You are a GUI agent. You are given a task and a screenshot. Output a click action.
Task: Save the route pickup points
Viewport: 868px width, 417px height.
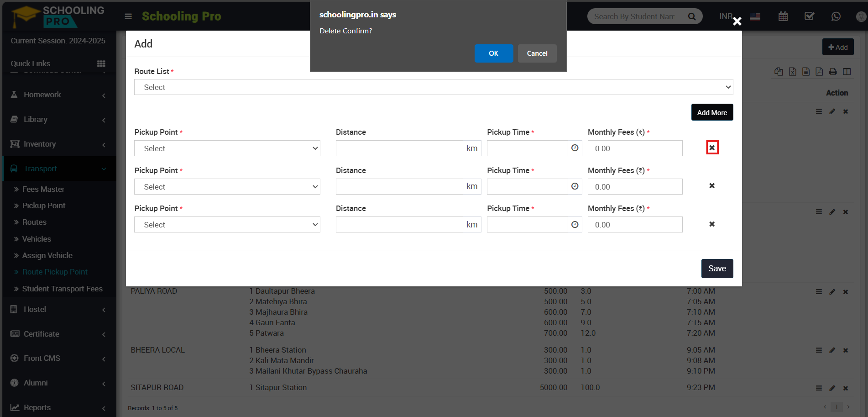[717, 269]
